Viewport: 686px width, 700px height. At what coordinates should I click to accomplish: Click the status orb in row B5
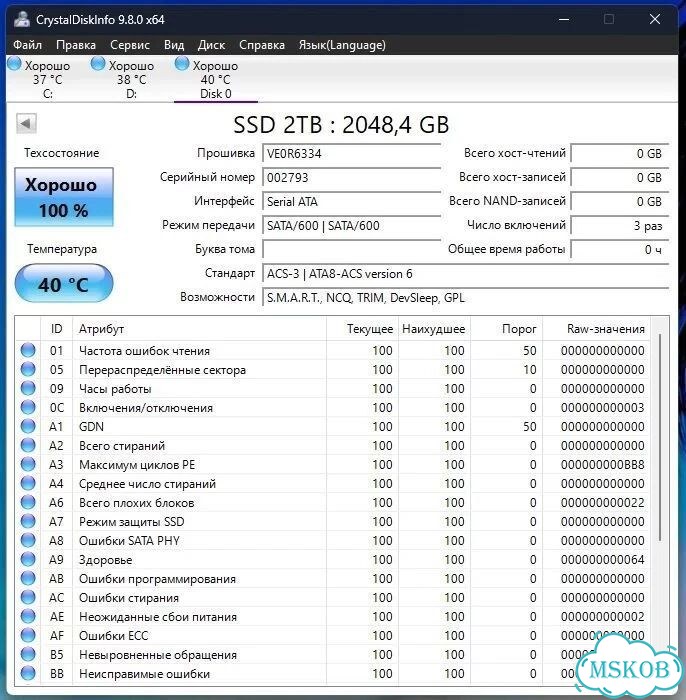click(28, 654)
